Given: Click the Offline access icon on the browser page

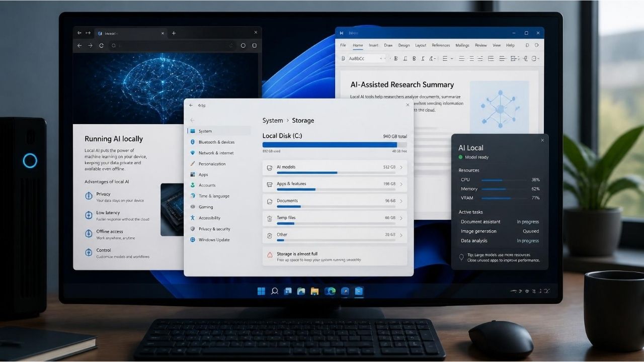Looking at the screenshot, I should point(89,233).
